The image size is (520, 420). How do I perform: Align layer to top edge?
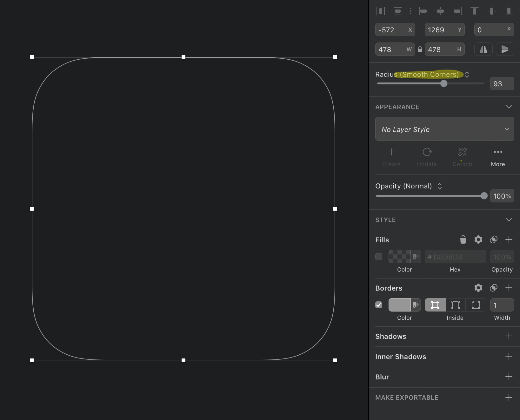(x=474, y=11)
